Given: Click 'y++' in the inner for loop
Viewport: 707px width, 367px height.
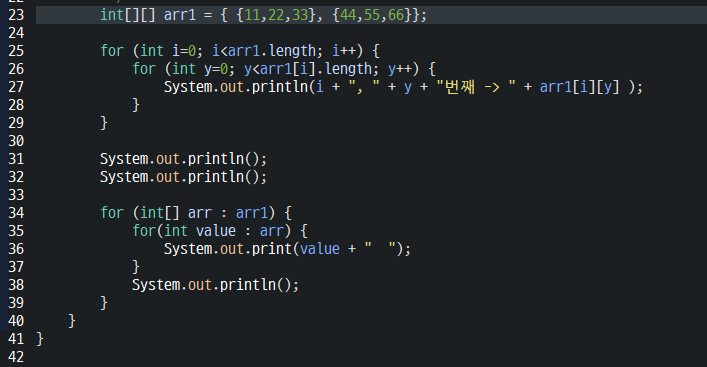Looking at the screenshot, I should pyautogui.click(x=400, y=69).
